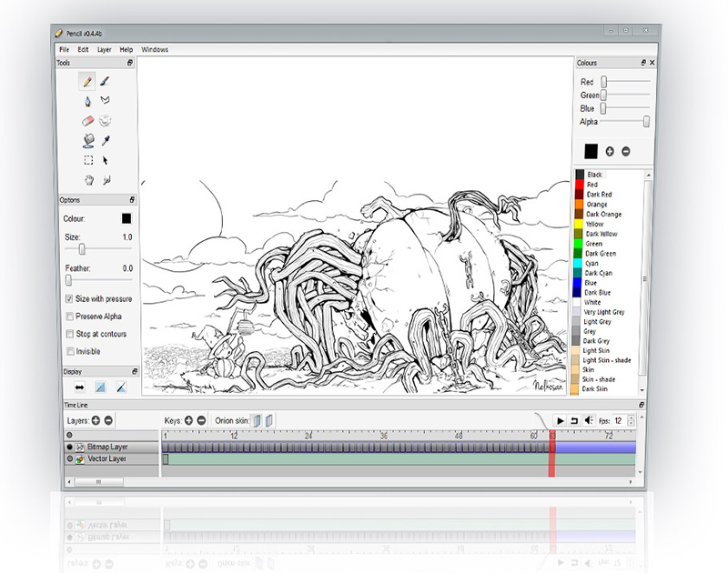
Task: Enable Preserve Alpha checkbox
Action: coord(70,317)
